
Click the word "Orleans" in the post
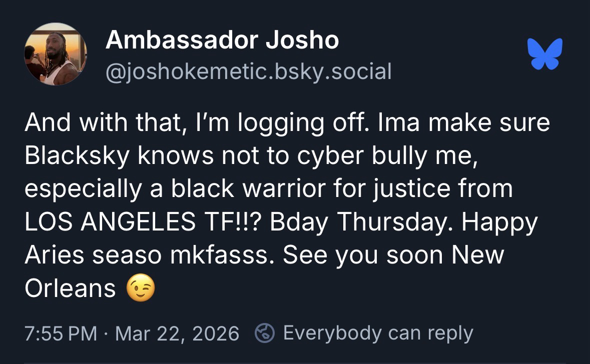click(x=70, y=288)
